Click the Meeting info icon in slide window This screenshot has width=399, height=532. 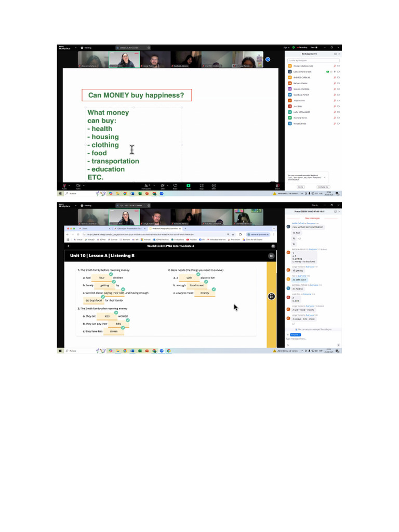pyautogui.click(x=82, y=48)
